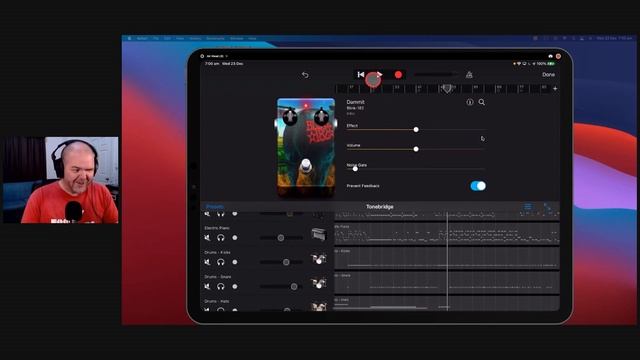The image size is (640, 360).
Task: Stomp the pedal footswitch
Action: [x=306, y=165]
